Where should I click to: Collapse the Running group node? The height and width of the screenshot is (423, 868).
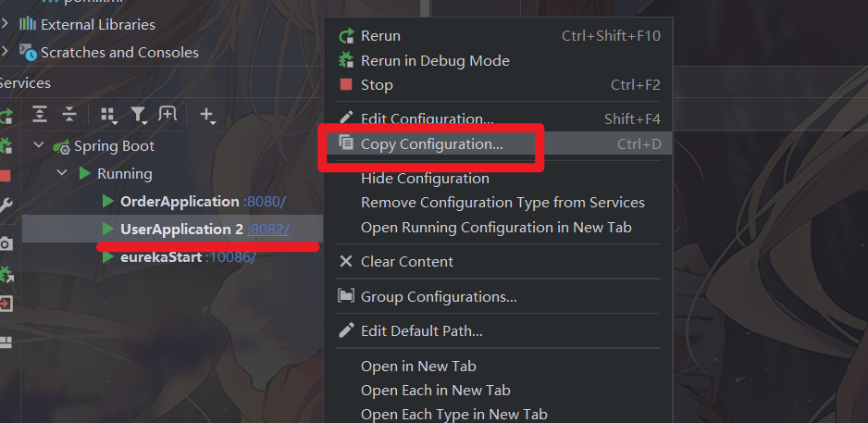tap(61, 174)
